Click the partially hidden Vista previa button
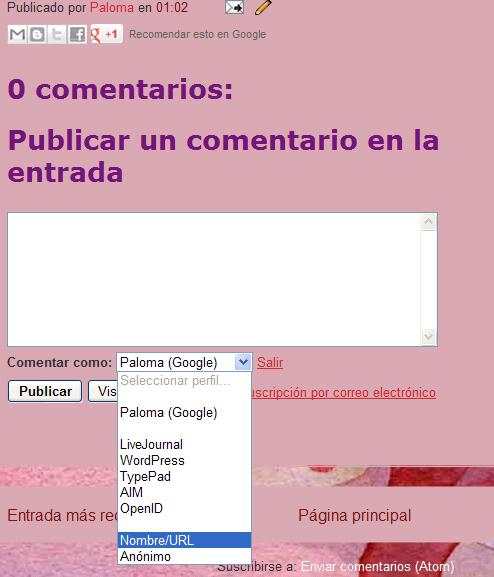Image resolution: width=494 pixels, height=577 pixels. (x=103, y=391)
